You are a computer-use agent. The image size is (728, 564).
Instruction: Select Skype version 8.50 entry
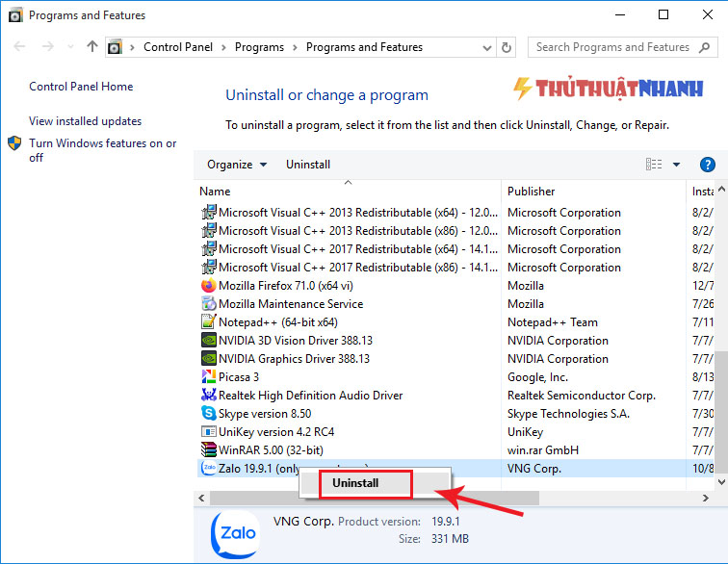tap(265, 414)
